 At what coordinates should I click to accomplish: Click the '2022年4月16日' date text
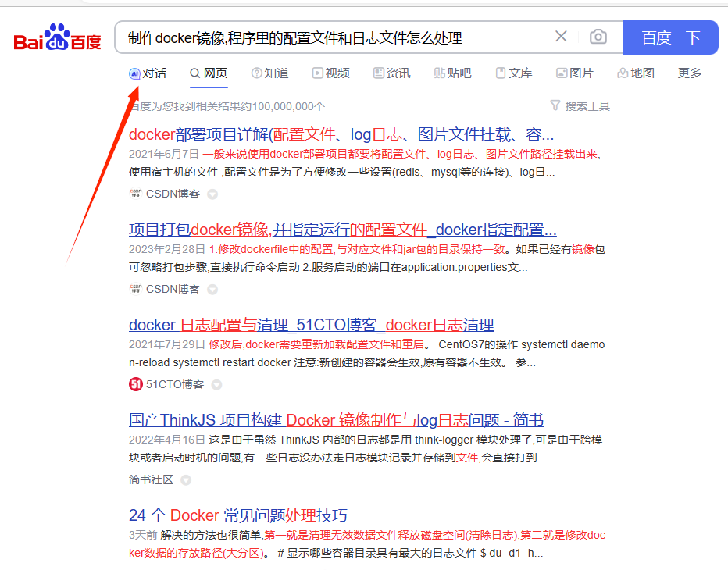167,440
